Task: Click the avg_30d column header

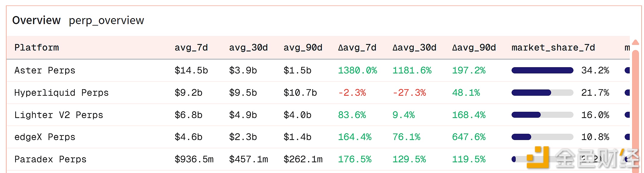Action: click(248, 48)
